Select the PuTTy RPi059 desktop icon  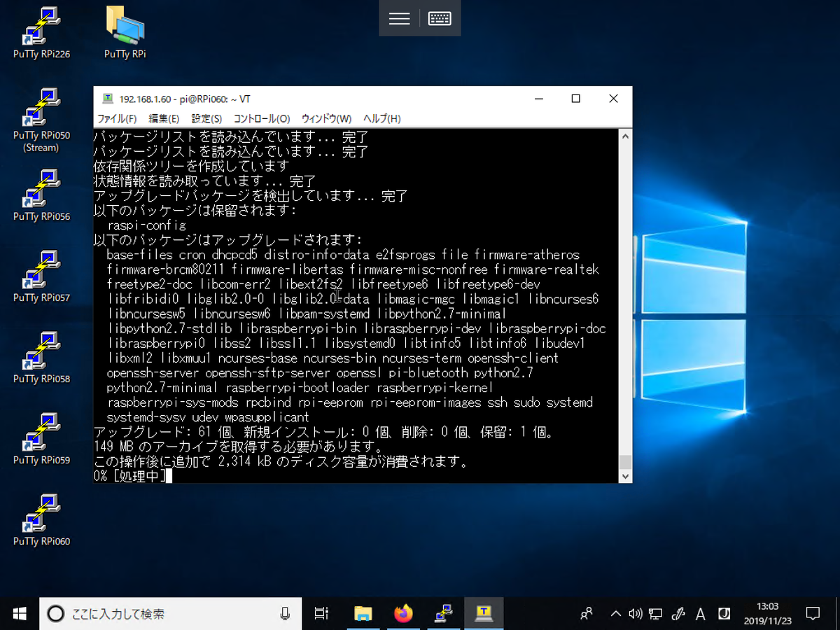(x=41, y=439)
